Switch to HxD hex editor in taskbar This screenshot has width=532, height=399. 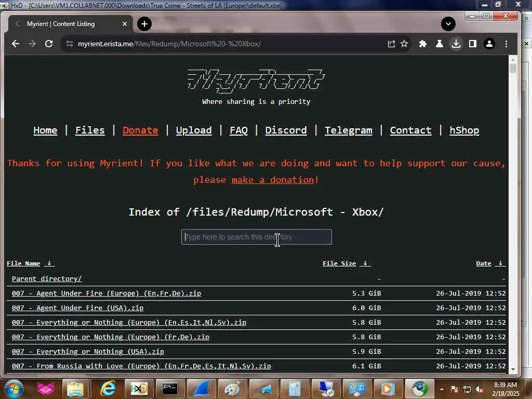tap(139, 389)
